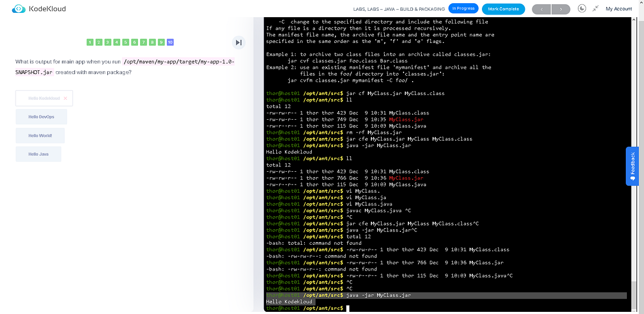
Task: Click the right navigation arrow button
Action: pyautogui.click(x=562, y=9)
